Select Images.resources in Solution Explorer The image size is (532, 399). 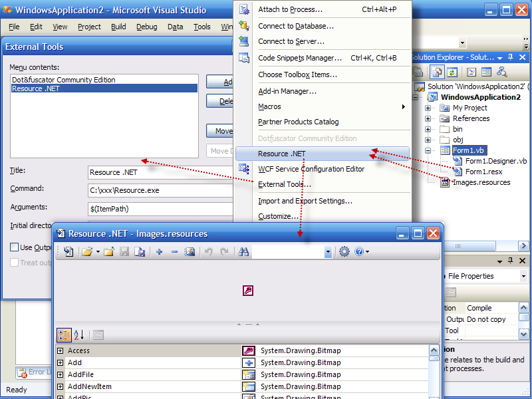[x=481, y=182]
